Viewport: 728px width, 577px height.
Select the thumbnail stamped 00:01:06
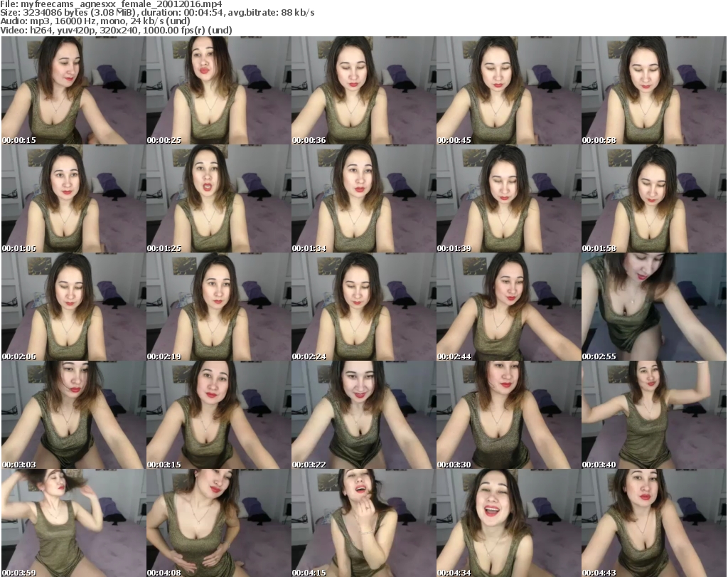pyautogui.click(x=74, y=198)
